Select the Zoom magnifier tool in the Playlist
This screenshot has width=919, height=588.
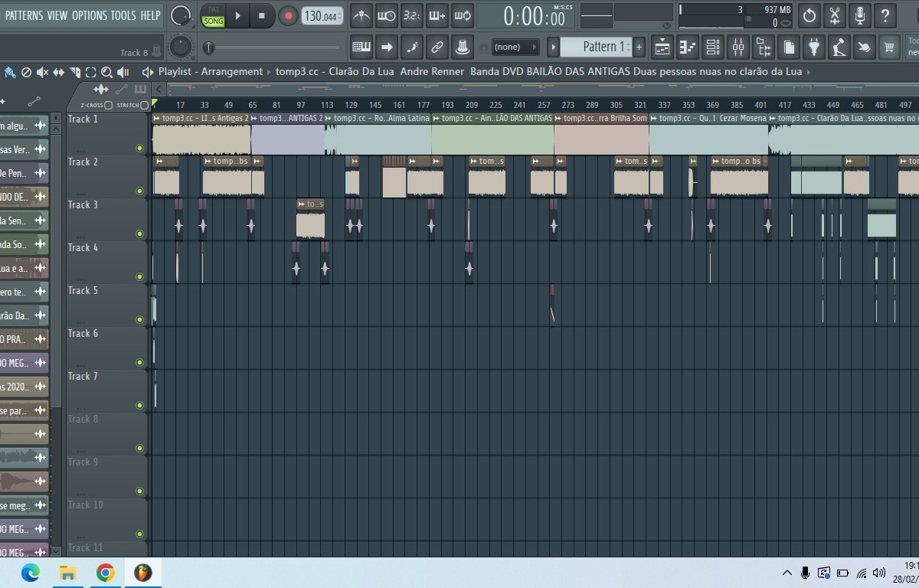107,71
